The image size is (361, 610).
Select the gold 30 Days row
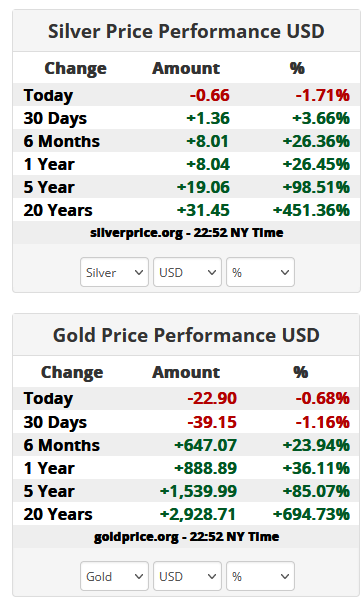coord(186,422)
